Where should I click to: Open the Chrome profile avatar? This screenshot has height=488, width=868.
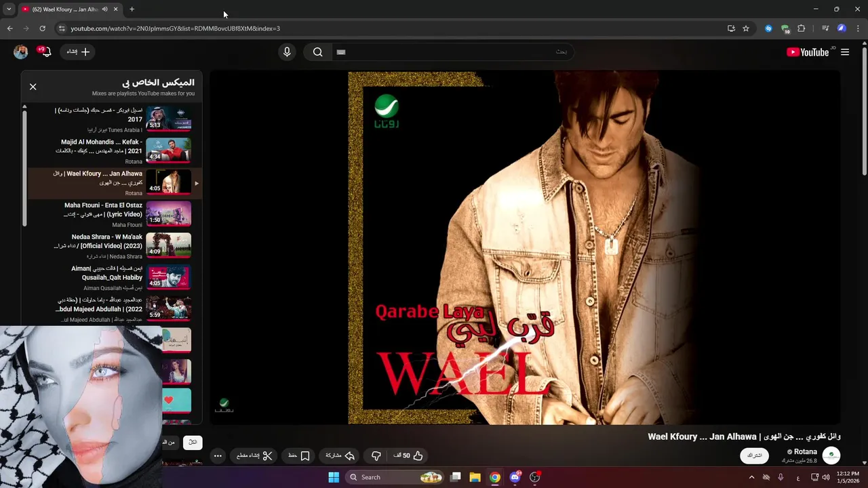(x=842, y=28)
